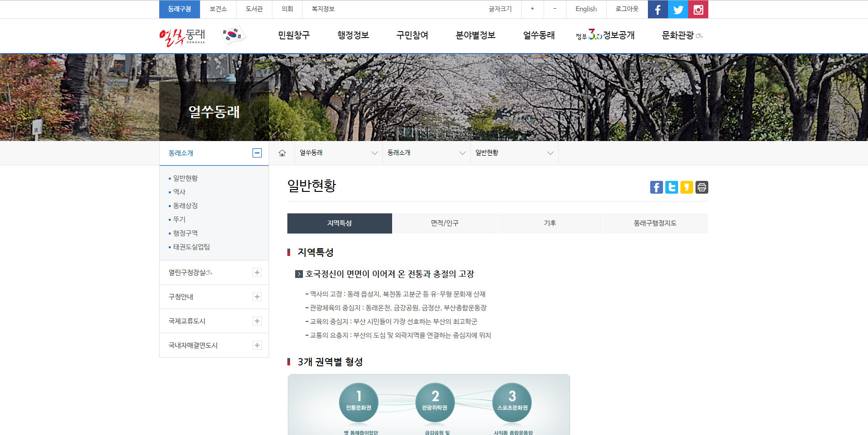The image size is (868, 435).
Task: Select 역사 in the sidebar
Action: 179,192
